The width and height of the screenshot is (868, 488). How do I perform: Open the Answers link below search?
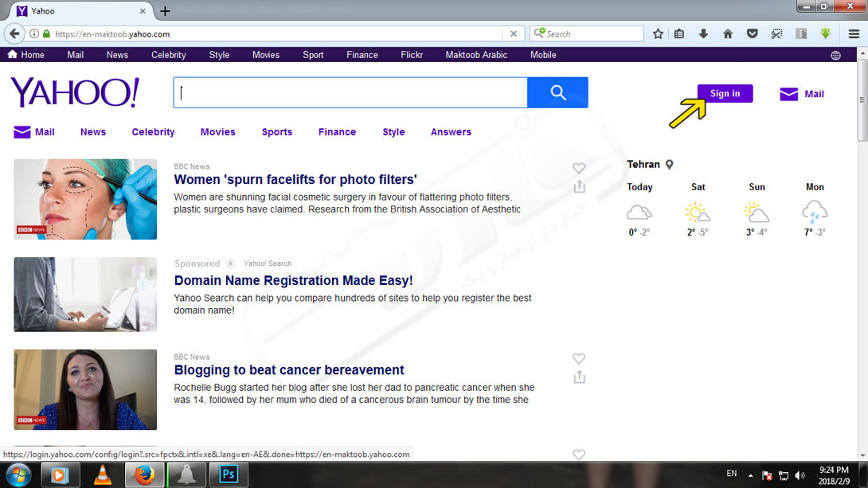(451, 131)
